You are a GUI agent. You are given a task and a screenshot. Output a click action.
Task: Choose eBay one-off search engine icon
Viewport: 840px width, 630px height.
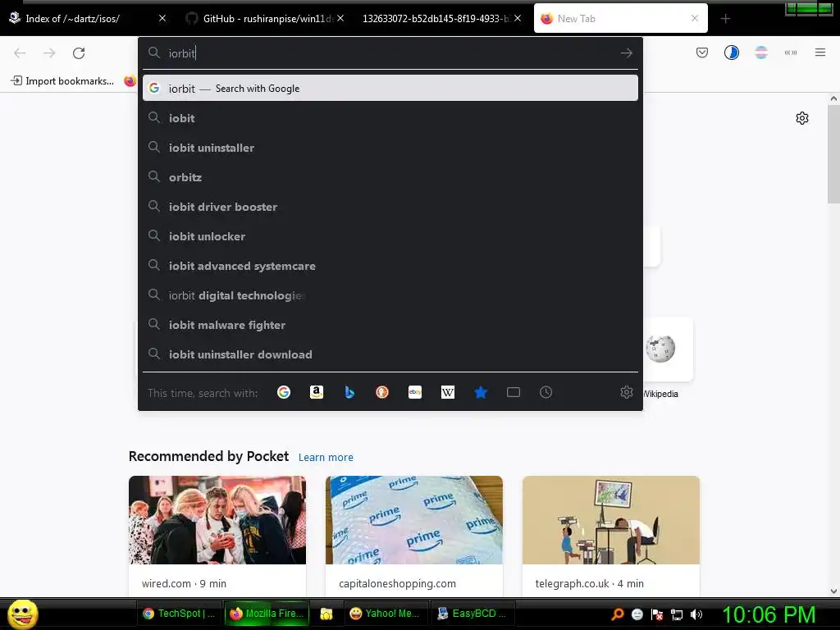[415, 392]
